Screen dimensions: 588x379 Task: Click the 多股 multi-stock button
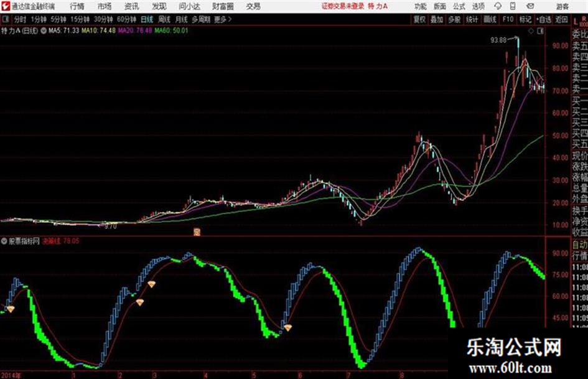454,19
